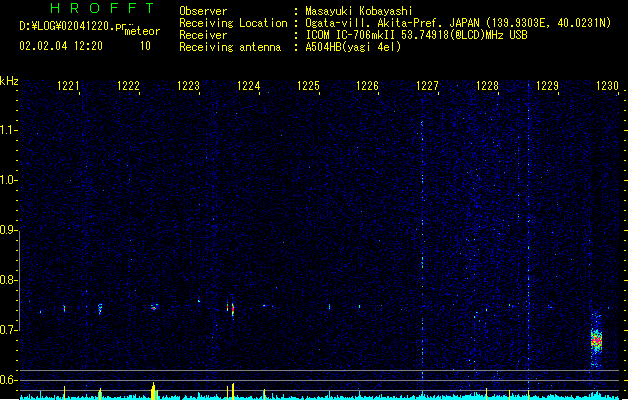Click the red echo streak near 1224
Viewport: 629px width, 400px height.
(x=232, y=310)
